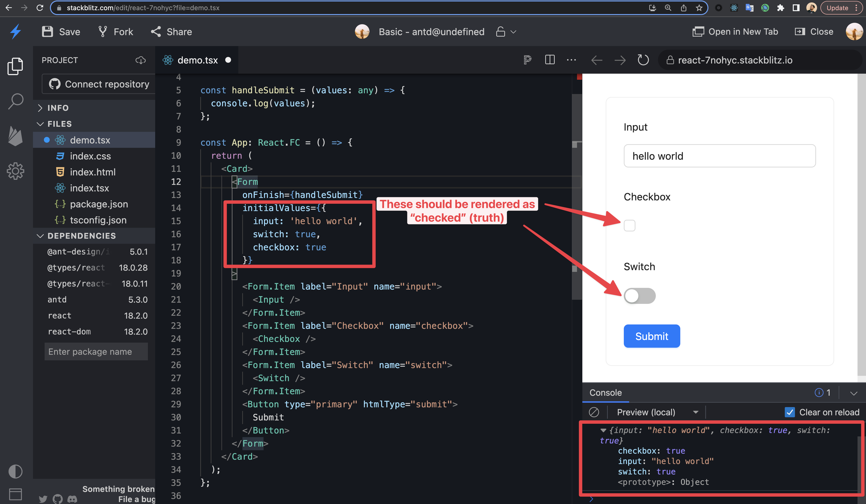866x504 pixels.
Task: Click Connect repository
Action: [99, 84]
